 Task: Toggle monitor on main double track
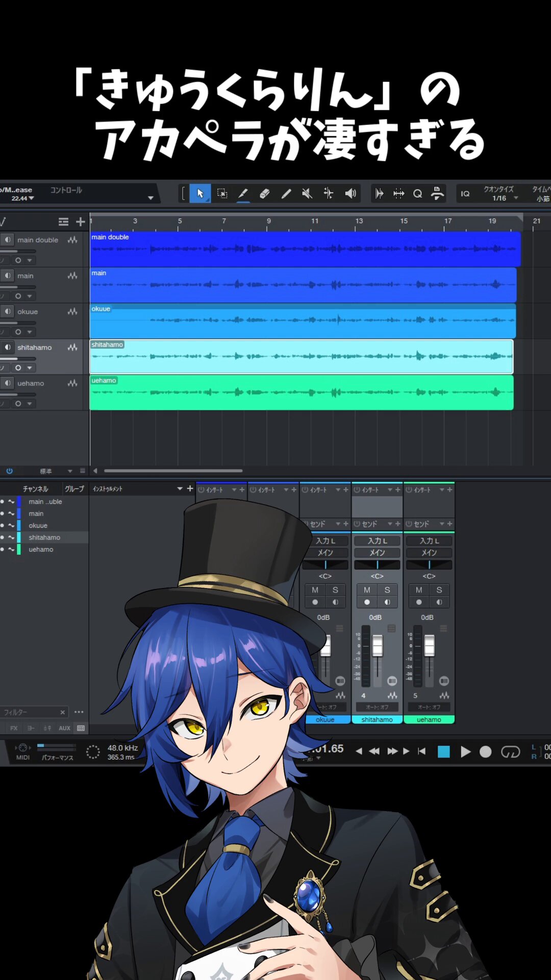[8, 239]
